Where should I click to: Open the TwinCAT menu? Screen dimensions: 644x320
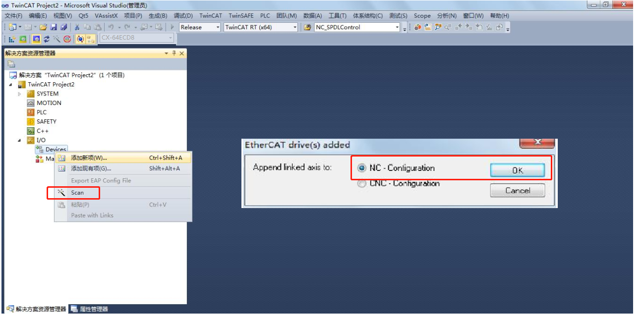211,16
